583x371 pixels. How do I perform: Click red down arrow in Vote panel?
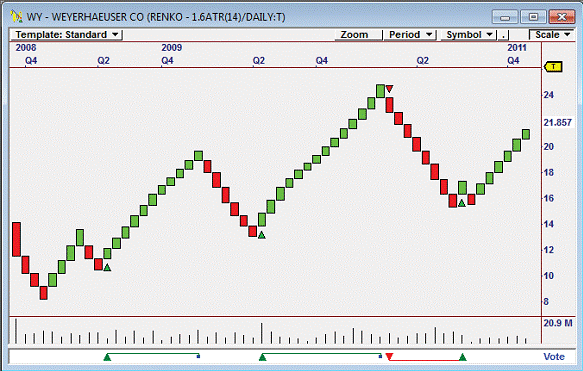(389, 357)
